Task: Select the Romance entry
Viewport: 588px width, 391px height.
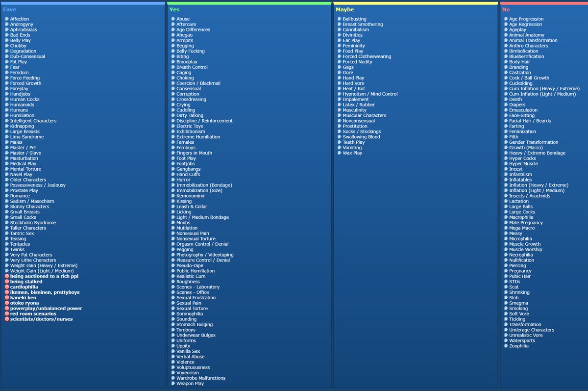Action: coord(20,196)
